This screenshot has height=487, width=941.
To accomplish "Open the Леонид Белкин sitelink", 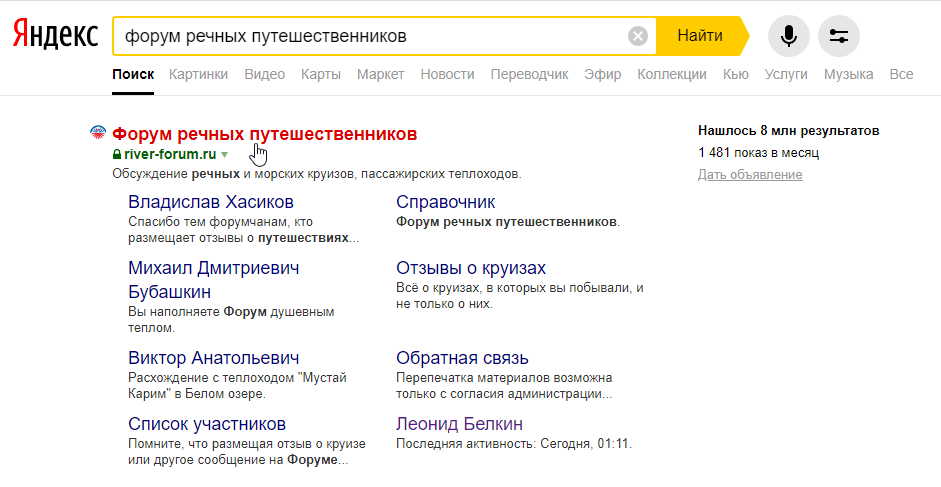I will tap(459, 424).
